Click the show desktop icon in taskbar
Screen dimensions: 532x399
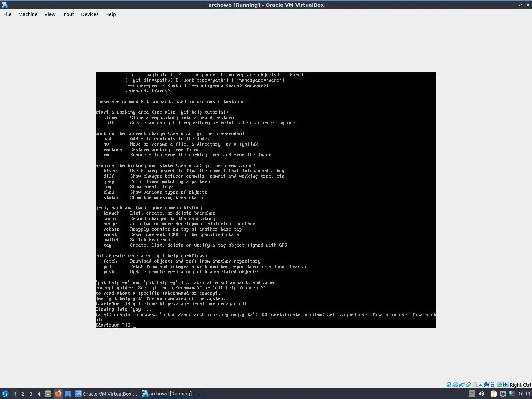point(68,394)
